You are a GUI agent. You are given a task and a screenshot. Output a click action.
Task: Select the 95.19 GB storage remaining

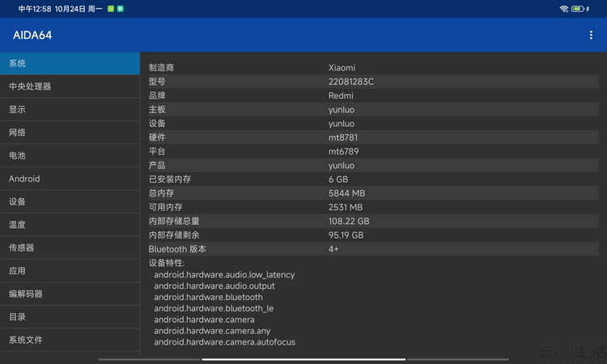coord(346,235)
